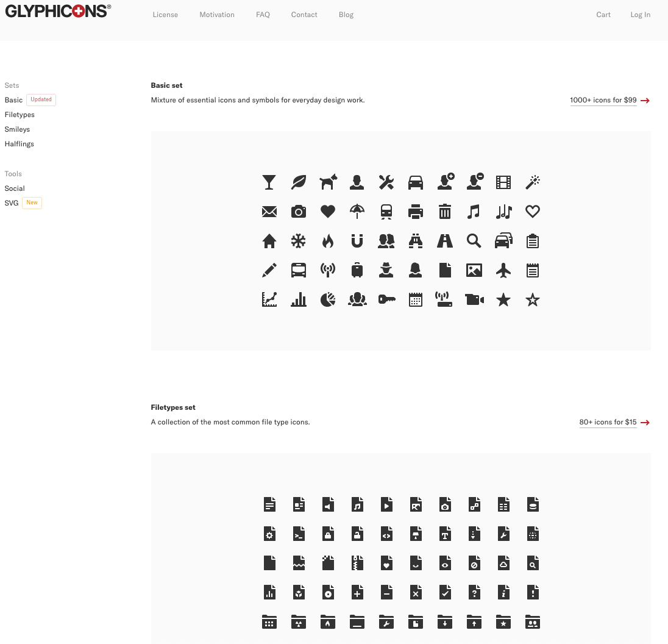Select the cocktail glass icon
Image resolution: width=668 pixels, height=644 pixels.
pos(269,182)
